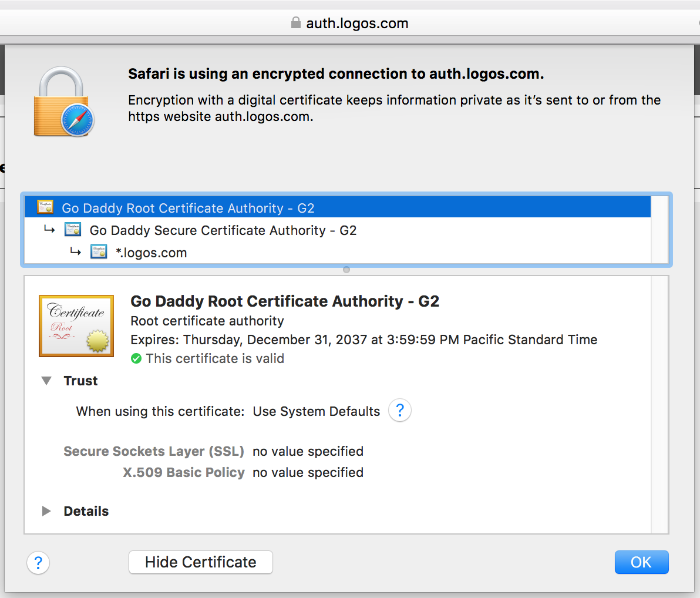Open X.509 Basic Policy value dropdown

pos(308,472)
